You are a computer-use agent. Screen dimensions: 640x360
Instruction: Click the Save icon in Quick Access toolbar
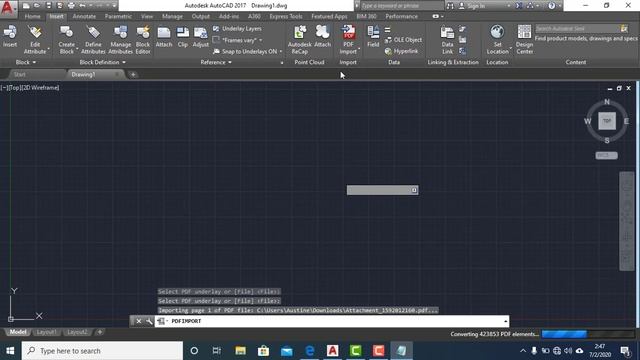click(x=49, y=5)
